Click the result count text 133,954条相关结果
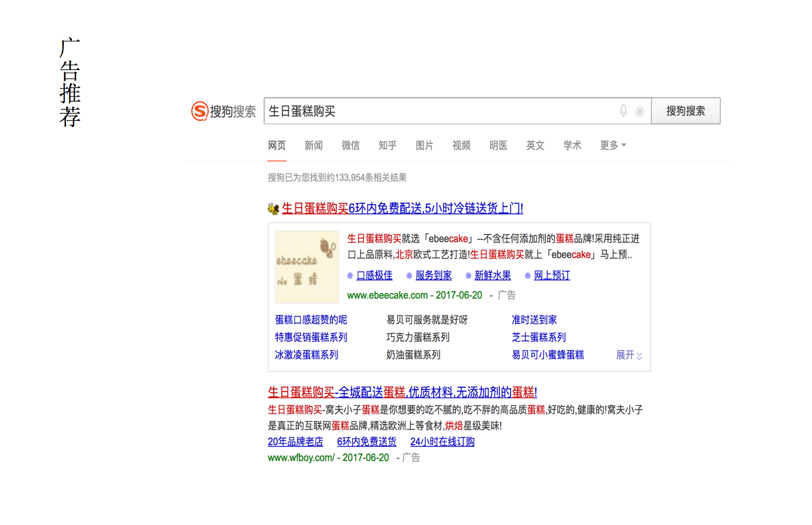Image resolution: width=812 pixels, height=525 pixels. (x=370, y=178)
